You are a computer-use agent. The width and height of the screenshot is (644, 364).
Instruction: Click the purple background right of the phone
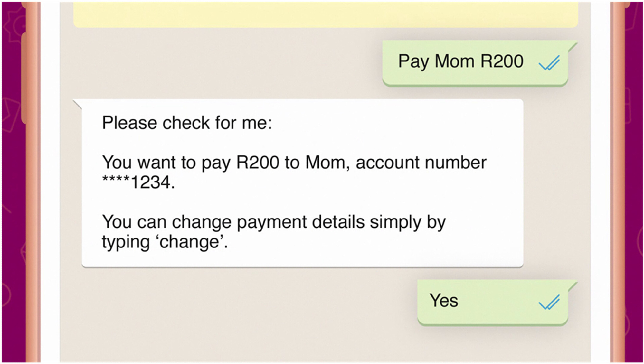(x=634, y=193)
